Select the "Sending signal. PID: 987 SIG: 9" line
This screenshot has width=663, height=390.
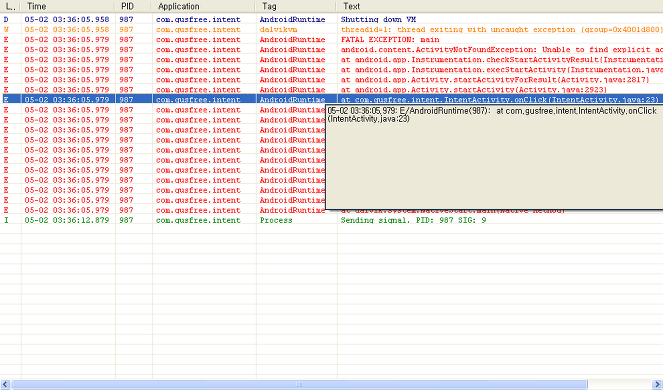pos(332,220)
